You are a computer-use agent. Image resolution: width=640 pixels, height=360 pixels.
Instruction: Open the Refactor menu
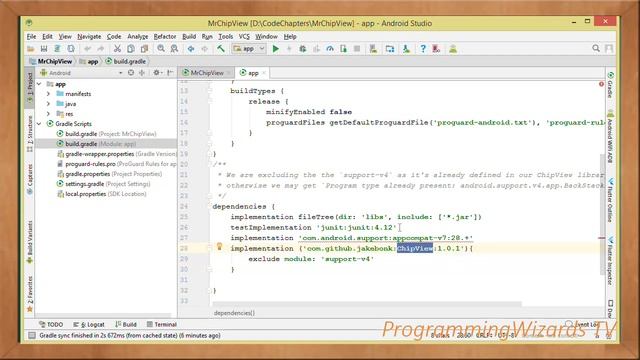(x=165, y=37)
